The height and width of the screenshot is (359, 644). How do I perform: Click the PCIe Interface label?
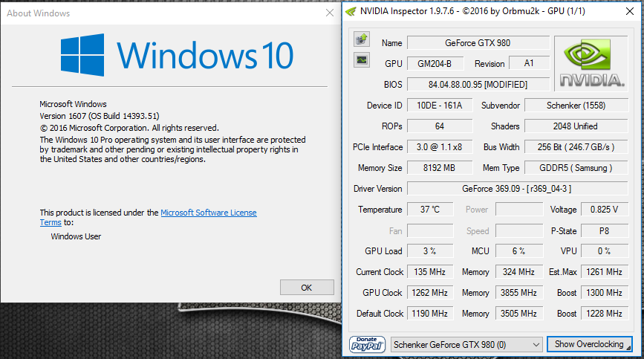[x=378, y=147]
